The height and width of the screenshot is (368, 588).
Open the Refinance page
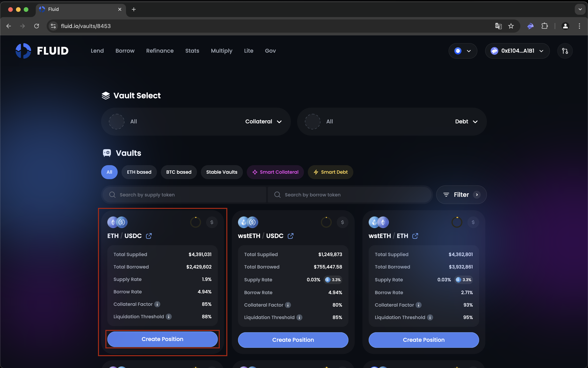pyautogui.click(x=160, y=51)
